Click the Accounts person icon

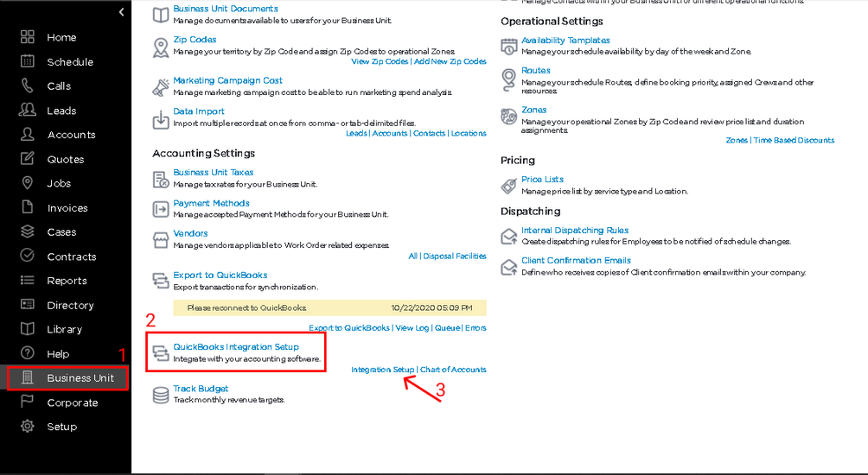[x=27, y=135]
